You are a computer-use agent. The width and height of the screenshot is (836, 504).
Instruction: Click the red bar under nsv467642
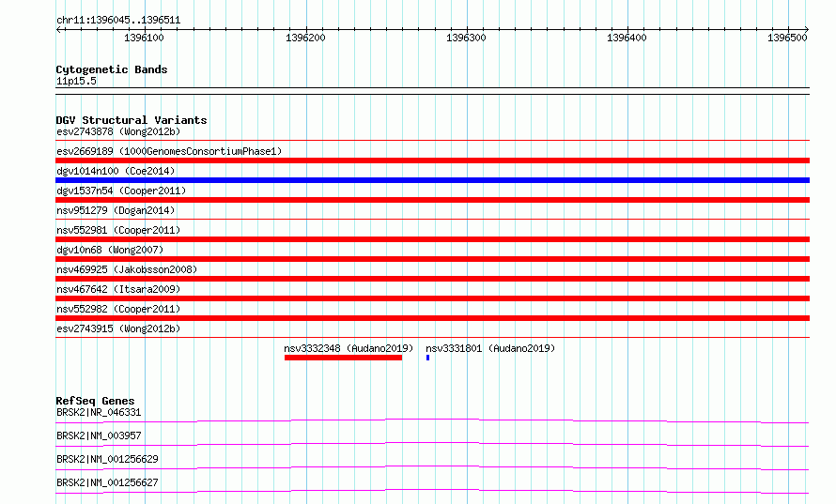(432, 298)
